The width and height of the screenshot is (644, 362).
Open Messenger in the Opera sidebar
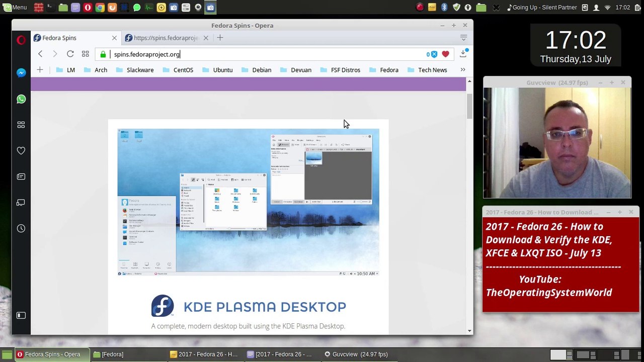pos(21,73)
